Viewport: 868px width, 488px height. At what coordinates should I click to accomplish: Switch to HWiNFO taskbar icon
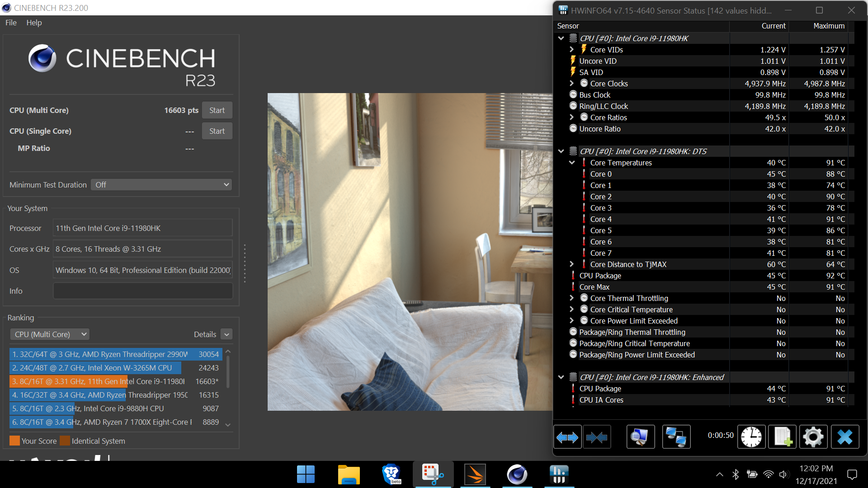pos(559,474)
